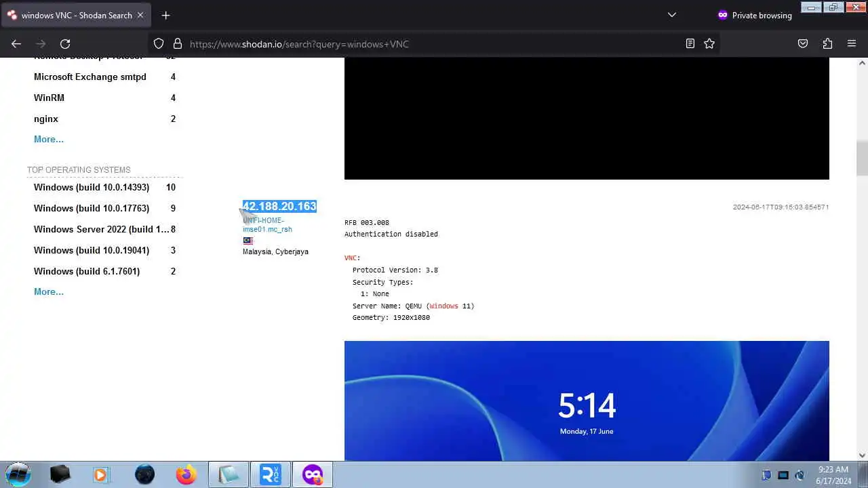Image resolution: width=868 pixels, height=488 pixels.
Task: Click the Private browsing indicator
Action: tap(754, 15)
